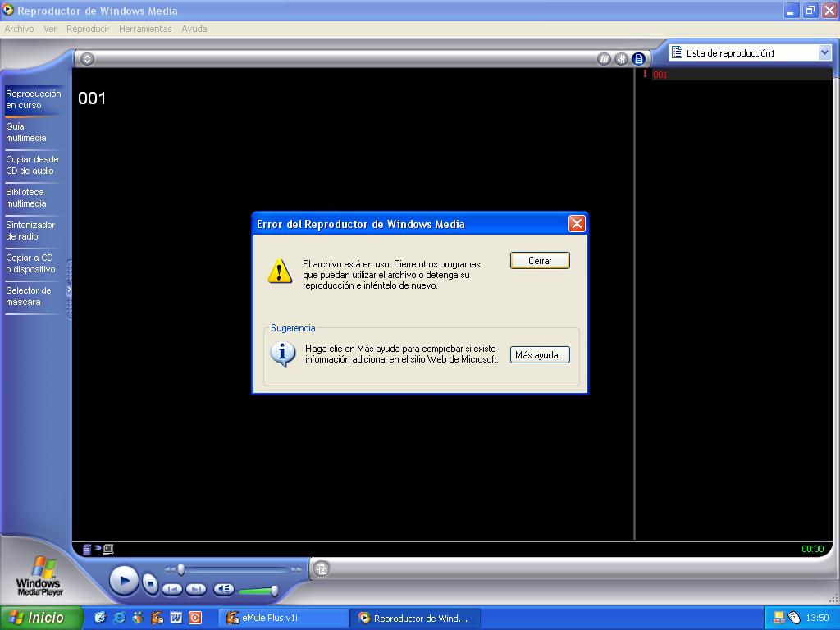Open visualization options icon
This screenshot has height=630, width=840.
[x=604, y=59]
